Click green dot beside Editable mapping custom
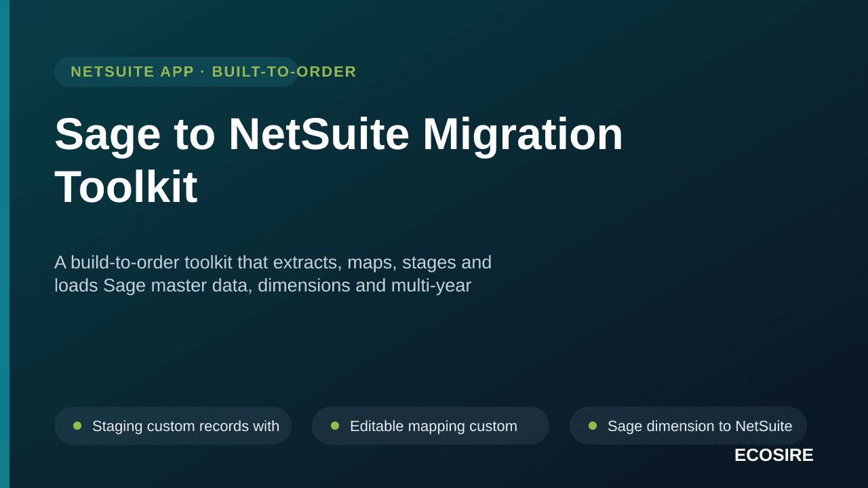The height and width of the screenshot is (488, 868). (335, 426)
